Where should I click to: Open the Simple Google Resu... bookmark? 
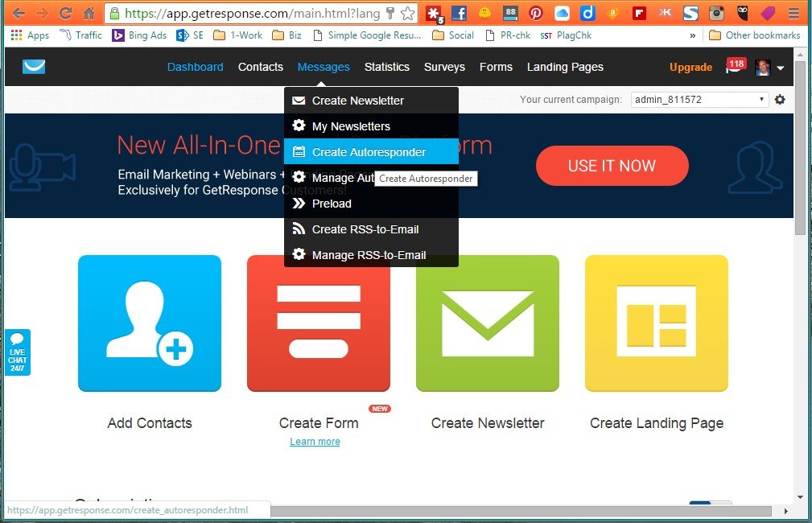368,35
